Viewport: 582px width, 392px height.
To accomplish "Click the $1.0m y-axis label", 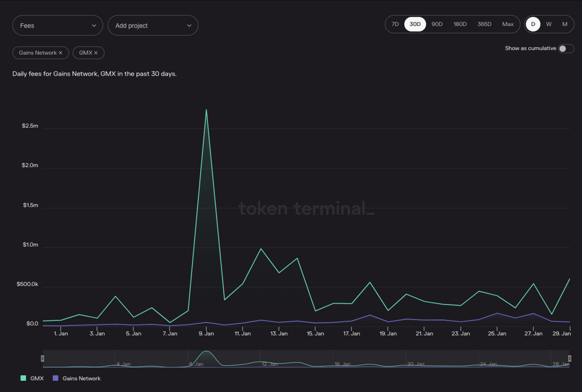I will click(x=30, y=245).
